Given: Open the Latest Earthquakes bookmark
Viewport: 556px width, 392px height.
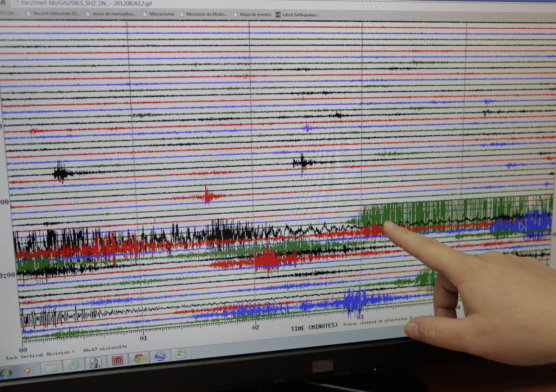Looking at the screenshot, I should 298,15.
